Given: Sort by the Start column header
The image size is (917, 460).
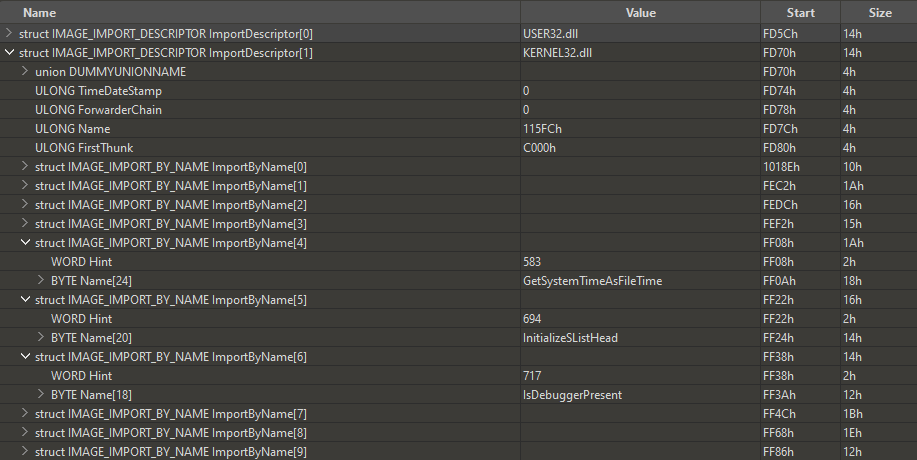Looking at the screenshot, I should [800, 12].
